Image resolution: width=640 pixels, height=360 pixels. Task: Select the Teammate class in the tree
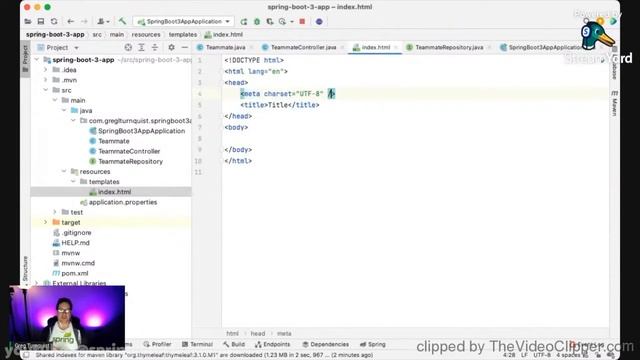pos(113,141)
